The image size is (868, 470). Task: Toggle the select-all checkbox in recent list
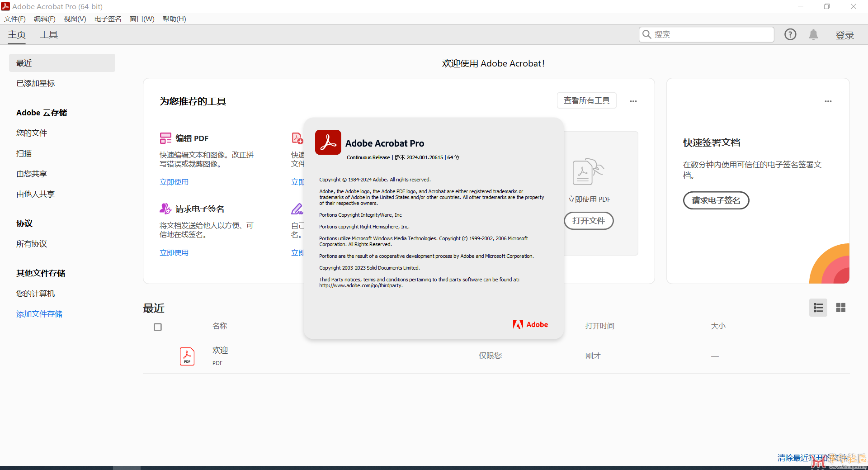[158, 327]
